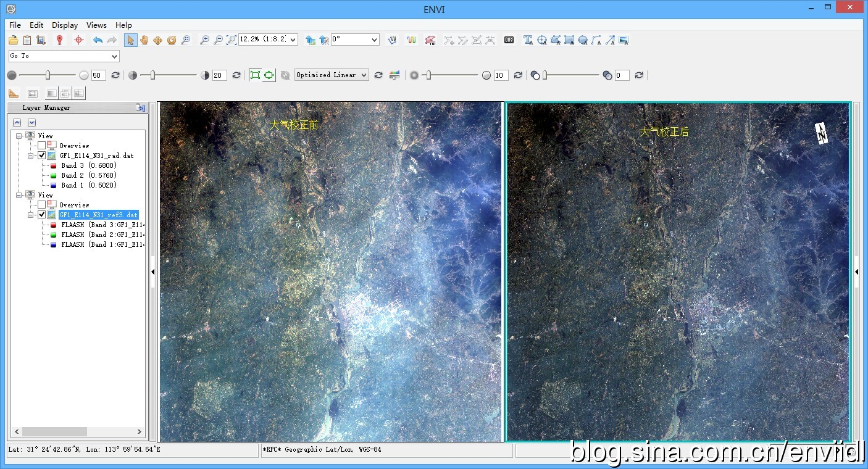The height and width of the screenshot is (469, 868).
Task: Click the red pushpin location icon
Action: tap(59, 40)
